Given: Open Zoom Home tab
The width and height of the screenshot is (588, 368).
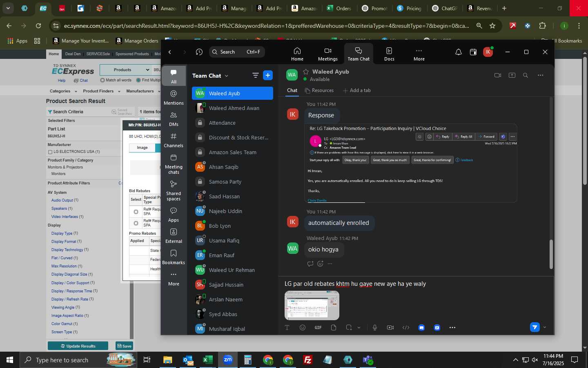Looking at the screenshot, I should click(297, 54).
